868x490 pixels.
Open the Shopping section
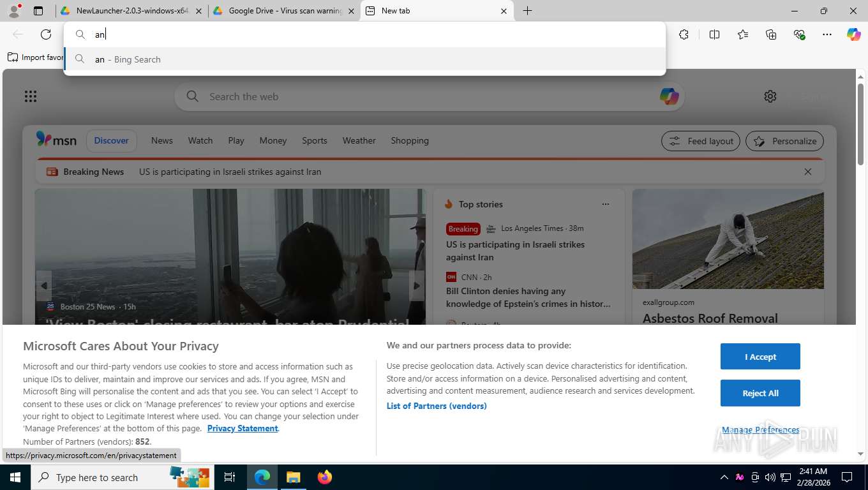410,140
